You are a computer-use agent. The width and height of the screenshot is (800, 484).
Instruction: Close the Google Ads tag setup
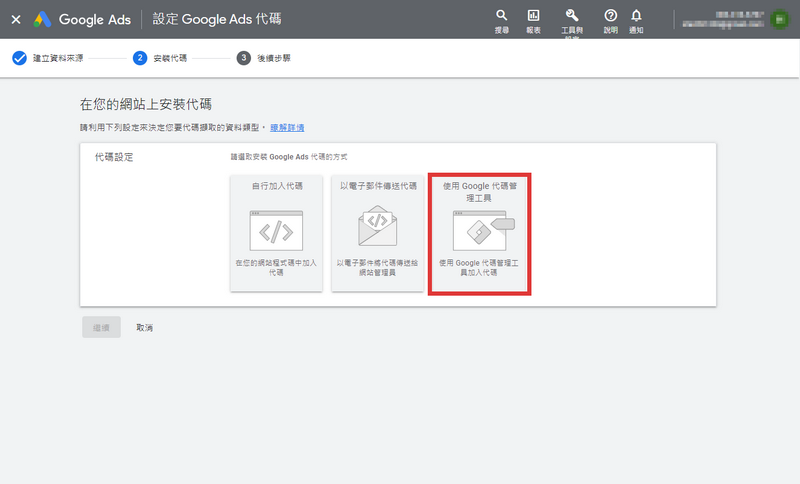pos(16,19)
